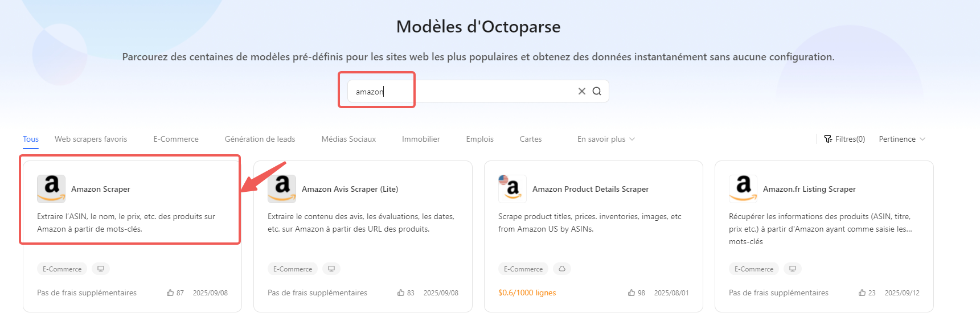The image size is (980, 317).
Task: Click the Amazon Scraper logo icon
Action: pyautogui.click(x=51, y=188)
